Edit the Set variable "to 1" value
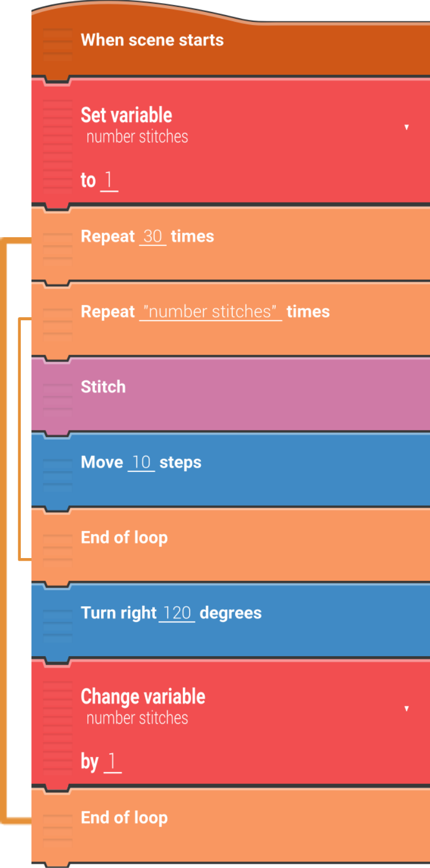The height and width of the screenshot is (868, 430). 109,180
